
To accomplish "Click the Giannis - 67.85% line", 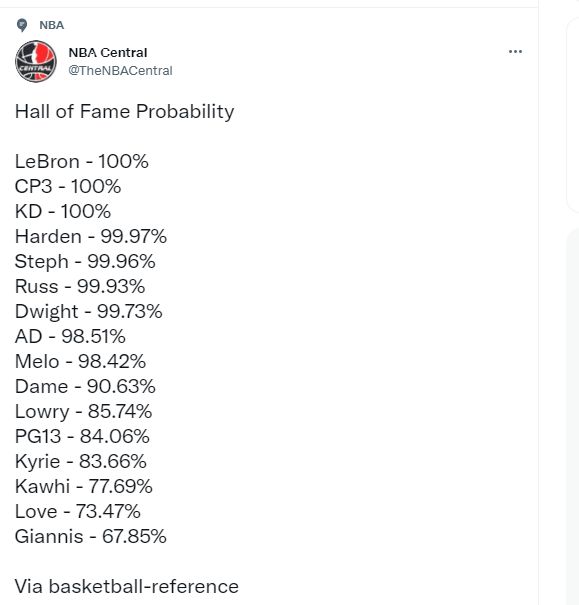I will [91, 536].
